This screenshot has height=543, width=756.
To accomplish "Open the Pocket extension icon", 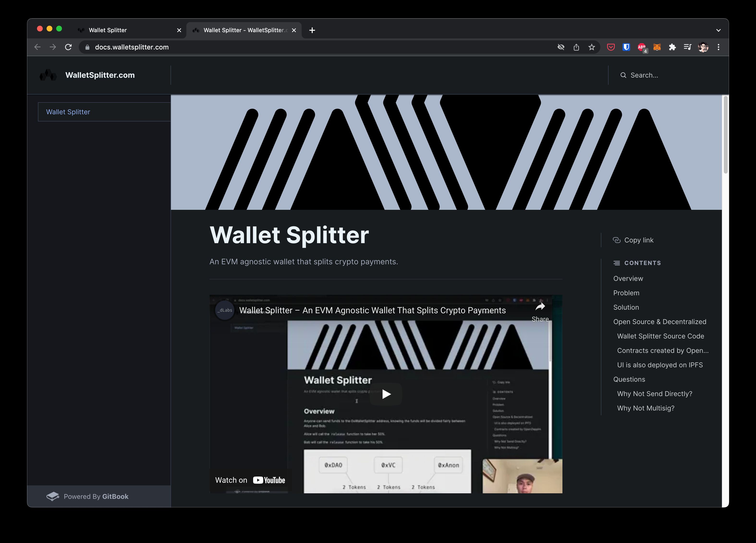I will [x=611, y=47].
